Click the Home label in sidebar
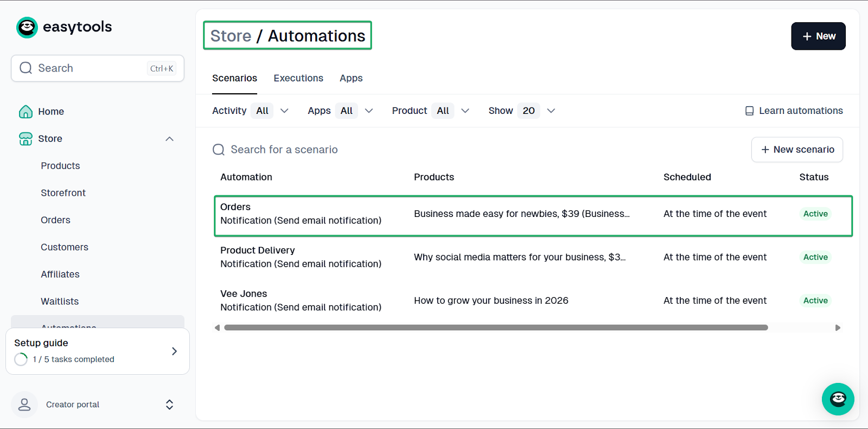This screenshot has height=429, width=868. point(51,112)
